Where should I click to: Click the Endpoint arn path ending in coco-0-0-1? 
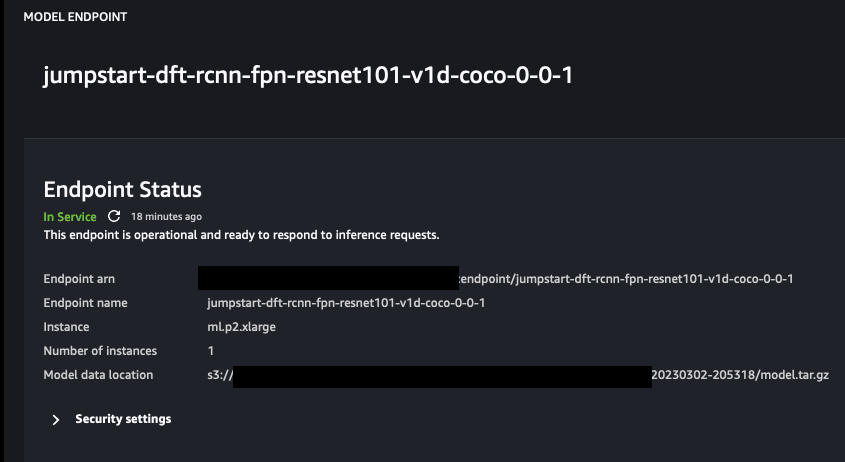click(x=626, y=279)
